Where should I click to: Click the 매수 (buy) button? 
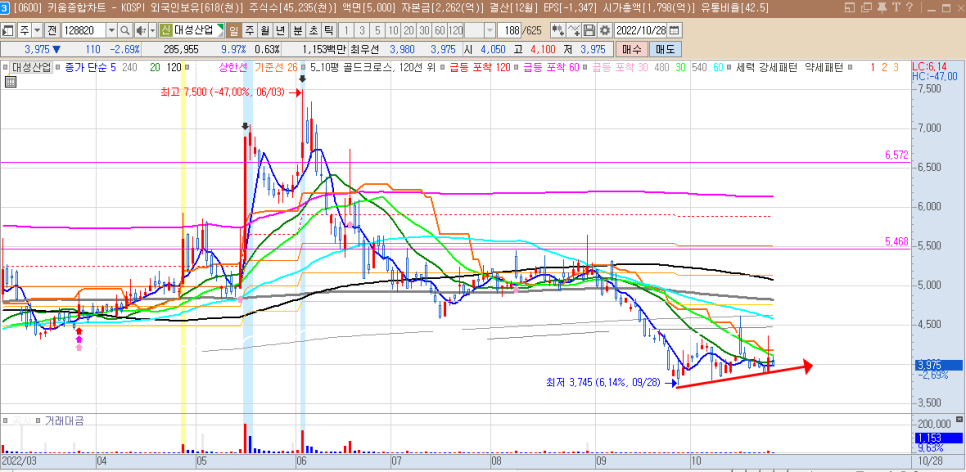631,49
